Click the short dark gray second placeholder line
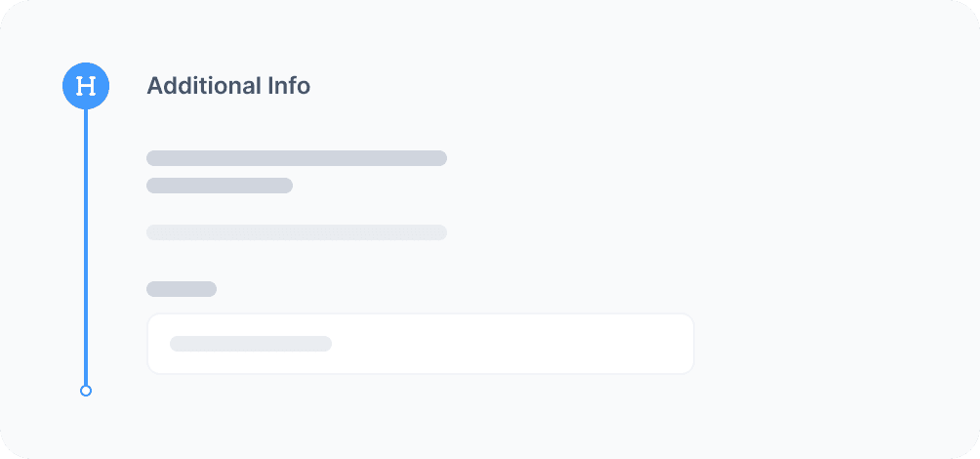The width and height of the screenshot is (980, 459). (x=220, y=186)
